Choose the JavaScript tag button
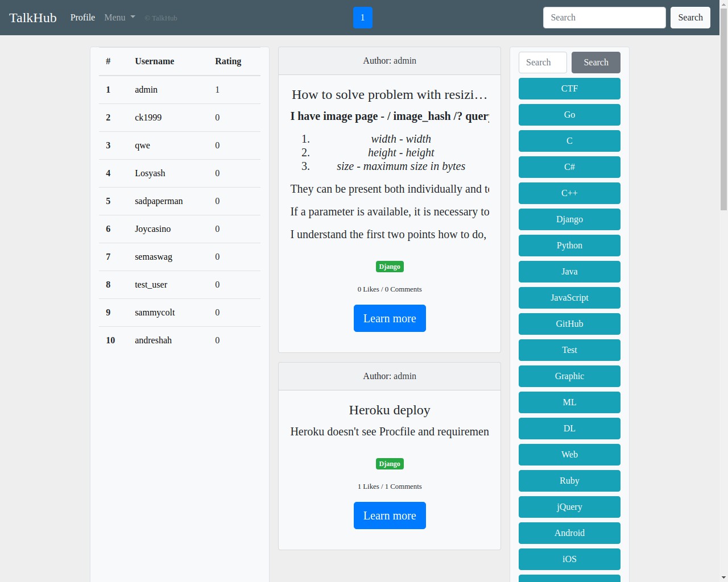Screen dimensions: 728x582 569,298
